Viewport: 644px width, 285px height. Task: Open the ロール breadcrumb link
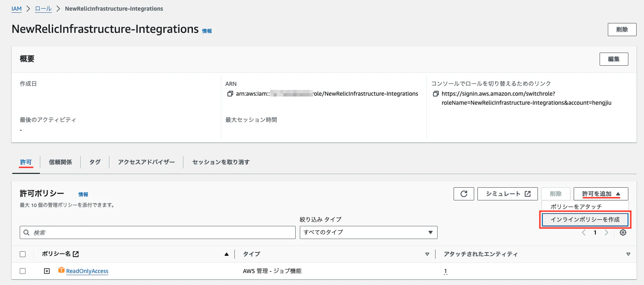pyautogui.click(x=44, y=9)
